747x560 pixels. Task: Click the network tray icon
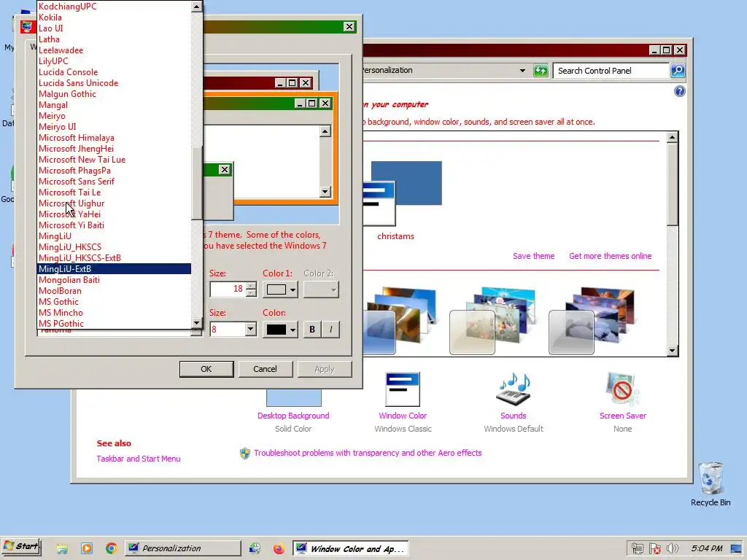coord(637,548)
